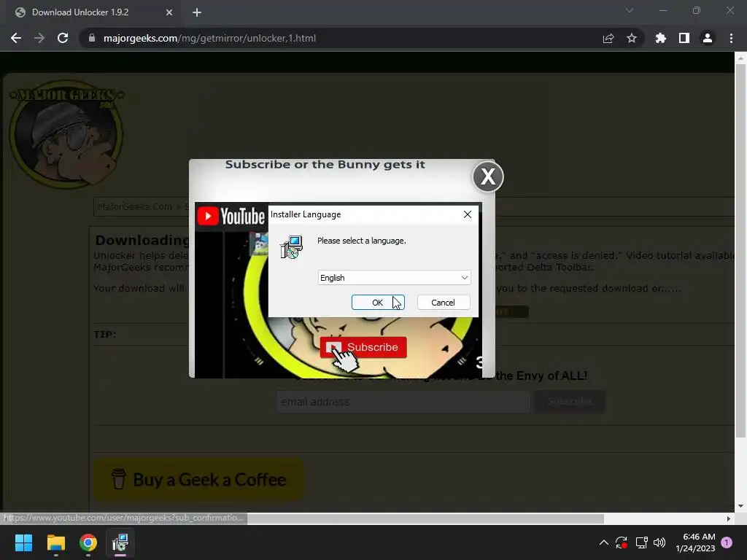Click the installer icon in the dialog
The image size is (747, 560).
click(x=291, y=247)
